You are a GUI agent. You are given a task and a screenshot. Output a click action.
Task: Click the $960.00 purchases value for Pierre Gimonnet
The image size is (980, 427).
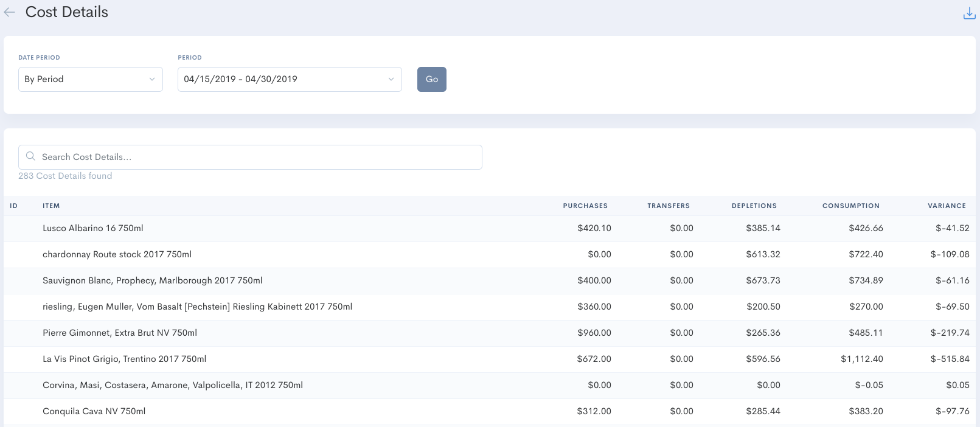(594, 333)
